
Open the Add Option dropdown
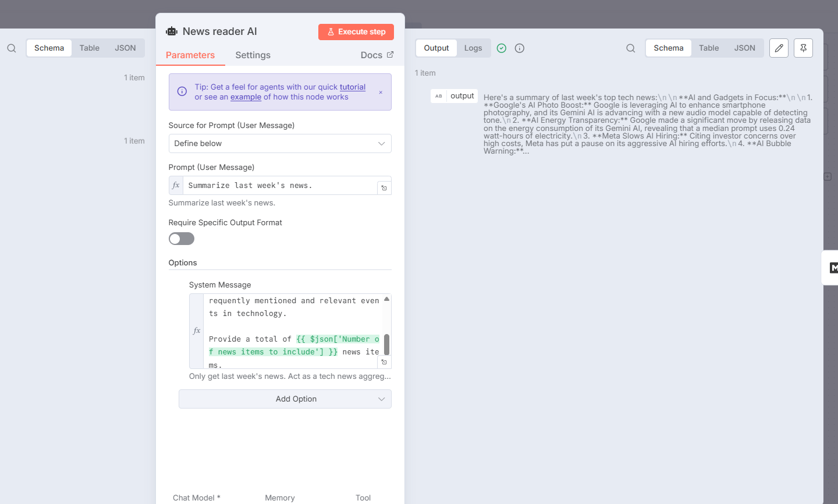pos(285,399)
